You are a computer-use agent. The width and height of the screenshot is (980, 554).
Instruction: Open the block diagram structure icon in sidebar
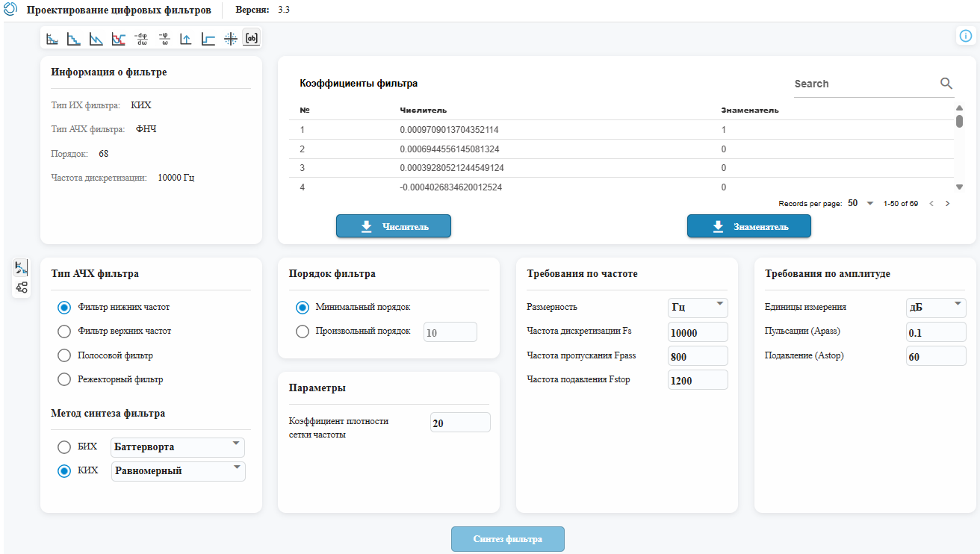[22, 287]
